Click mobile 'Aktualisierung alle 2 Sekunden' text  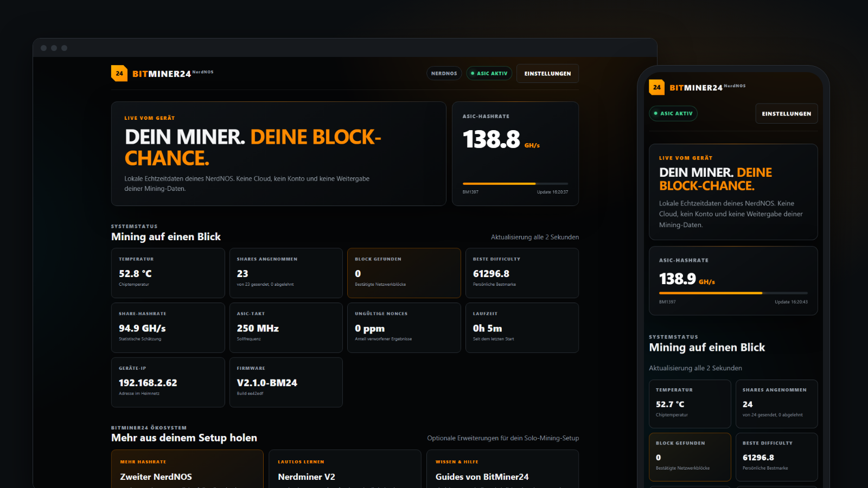point(695,368)
